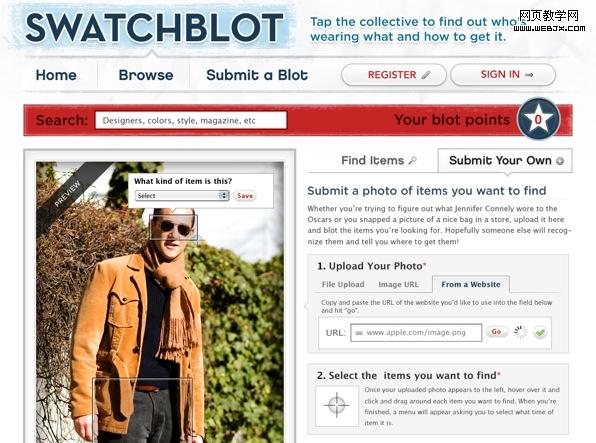Viewport: 596px width, 443px height.
Task: Click the plus icon on Submit Your Own
Action: tap(560, 161)
